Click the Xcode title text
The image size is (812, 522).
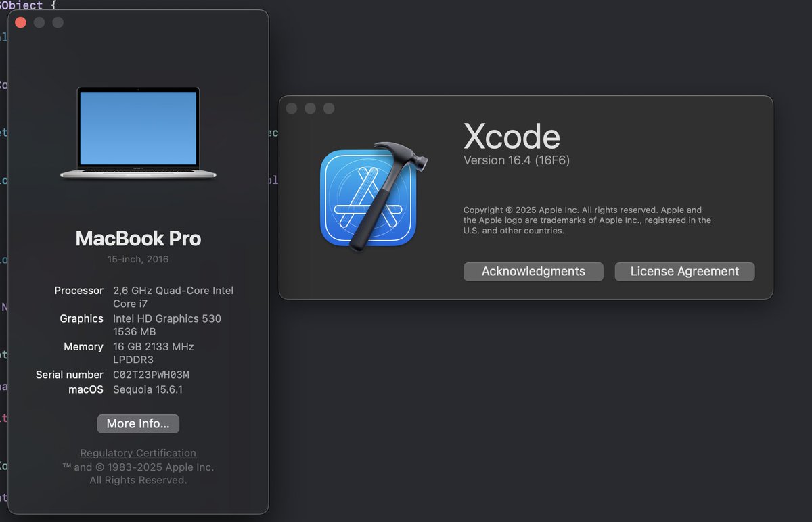click(x=512, y=137)
